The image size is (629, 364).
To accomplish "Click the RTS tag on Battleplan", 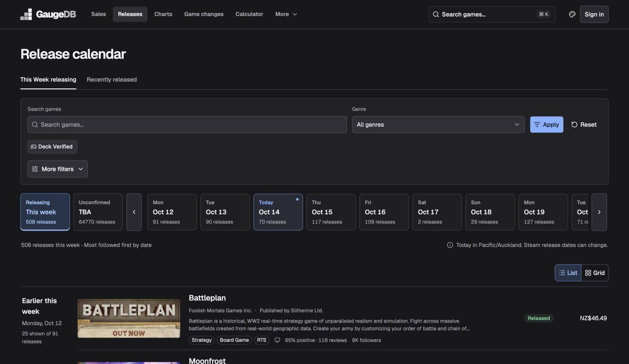I will (x=262, y=340).
